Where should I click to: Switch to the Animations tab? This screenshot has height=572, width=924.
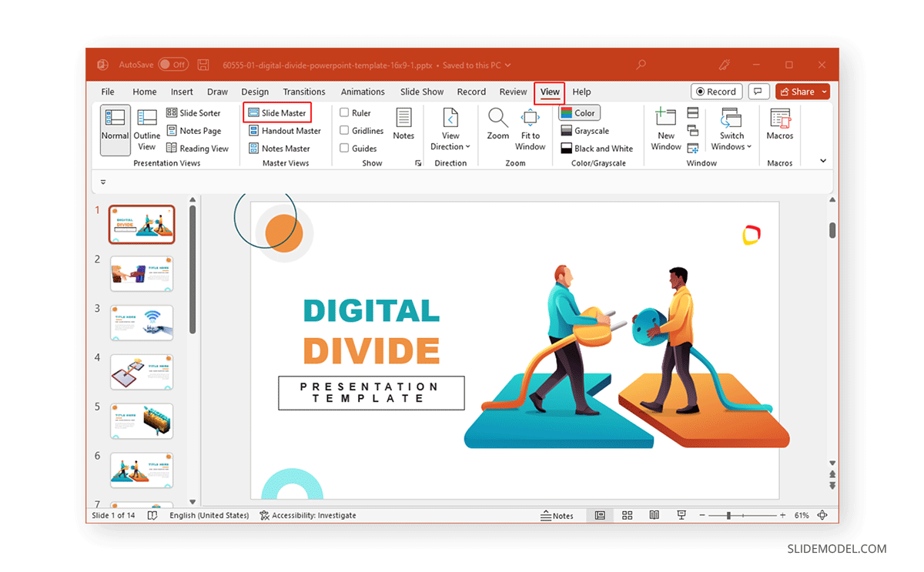point(363,91)
